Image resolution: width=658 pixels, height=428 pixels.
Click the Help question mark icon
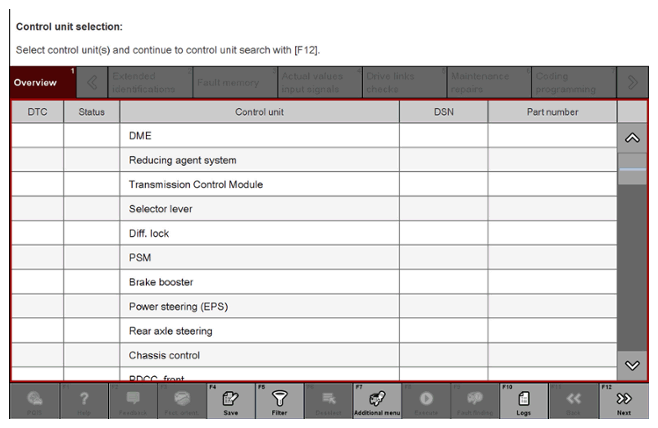point(83,402)
